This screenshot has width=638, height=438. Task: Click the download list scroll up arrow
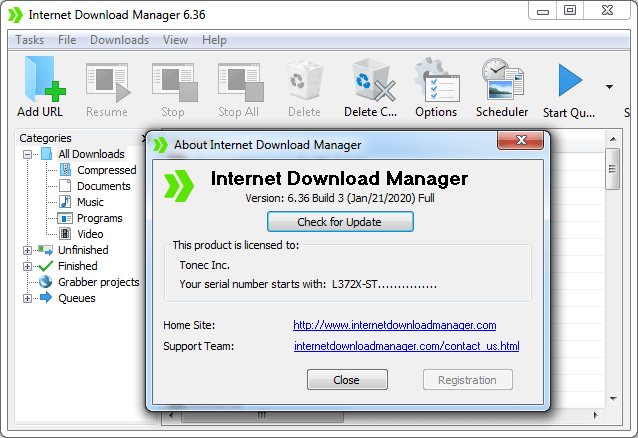[613, 139]
